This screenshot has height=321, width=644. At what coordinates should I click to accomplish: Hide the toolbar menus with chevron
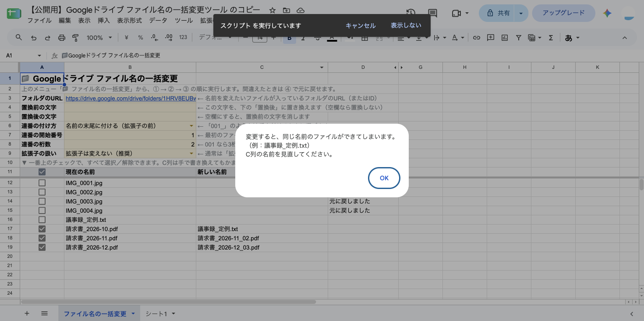pyautogui.click(x=626, y=38)
